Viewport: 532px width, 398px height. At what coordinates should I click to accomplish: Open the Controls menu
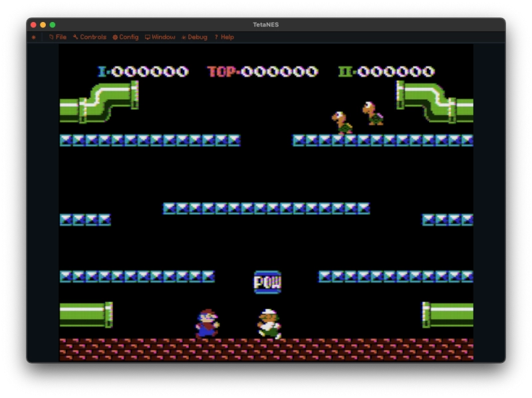(x=90, y=37)
